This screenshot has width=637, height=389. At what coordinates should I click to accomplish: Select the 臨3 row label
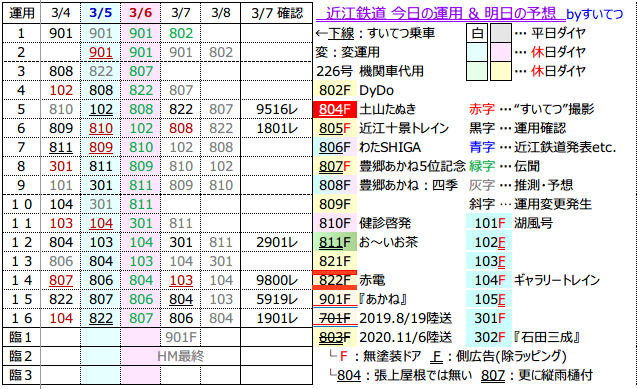click(x=22, y=375)
